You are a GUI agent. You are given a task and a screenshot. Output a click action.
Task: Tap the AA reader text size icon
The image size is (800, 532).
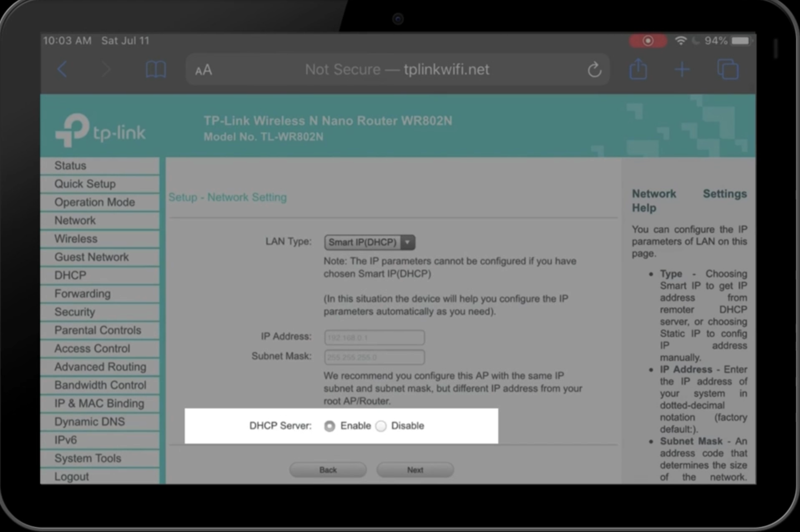tap(204, 70)
